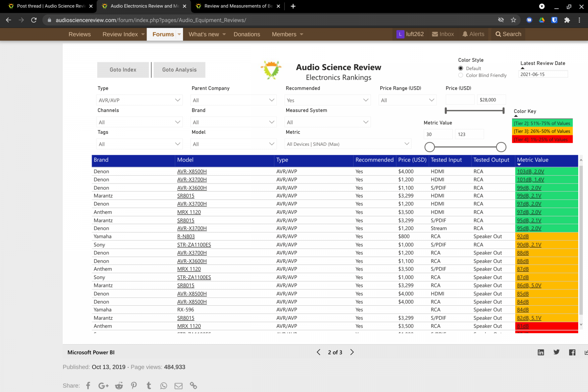Click the eye-slash tracking icon in address bar

click(x=501, y=20)
